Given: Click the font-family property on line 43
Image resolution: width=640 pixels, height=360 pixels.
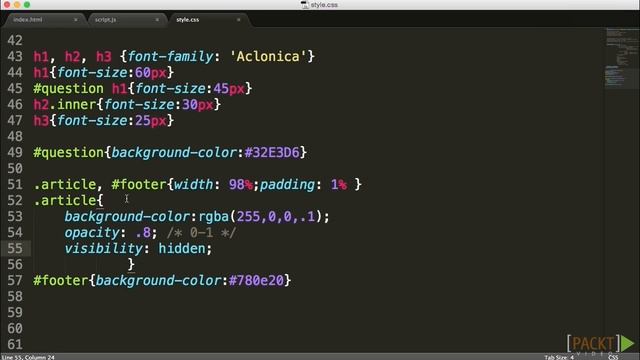Looking at the screenshot, I should click(170, 56).
